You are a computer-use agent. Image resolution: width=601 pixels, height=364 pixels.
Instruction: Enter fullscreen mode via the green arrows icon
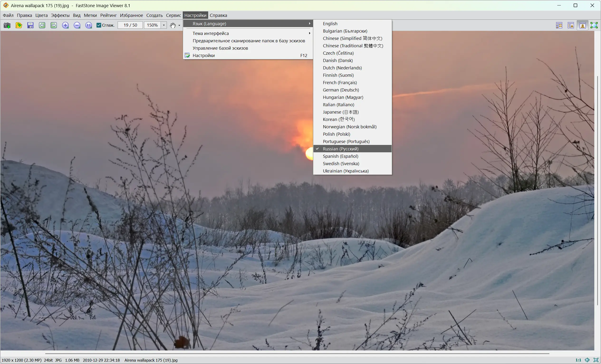(594, 25)
